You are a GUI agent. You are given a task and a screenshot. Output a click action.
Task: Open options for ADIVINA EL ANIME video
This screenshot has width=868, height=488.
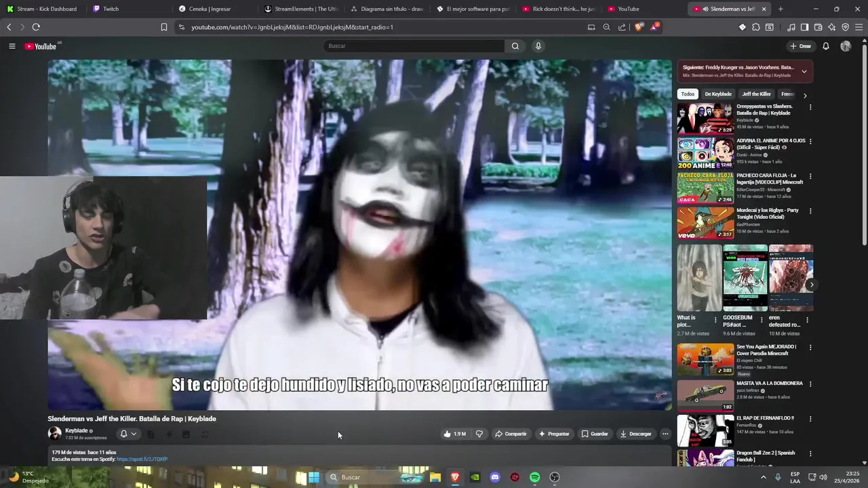[810, 142]
